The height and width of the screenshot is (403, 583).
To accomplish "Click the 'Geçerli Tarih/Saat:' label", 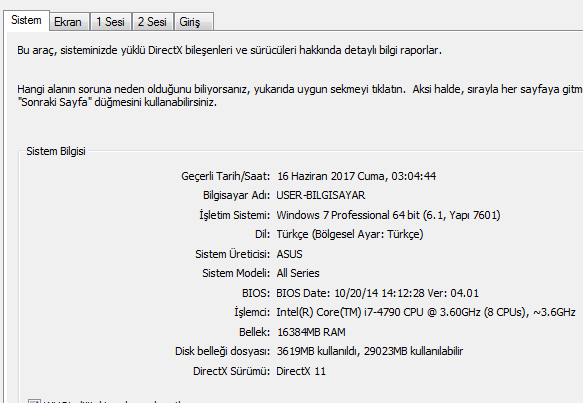I will coord(226,176).
